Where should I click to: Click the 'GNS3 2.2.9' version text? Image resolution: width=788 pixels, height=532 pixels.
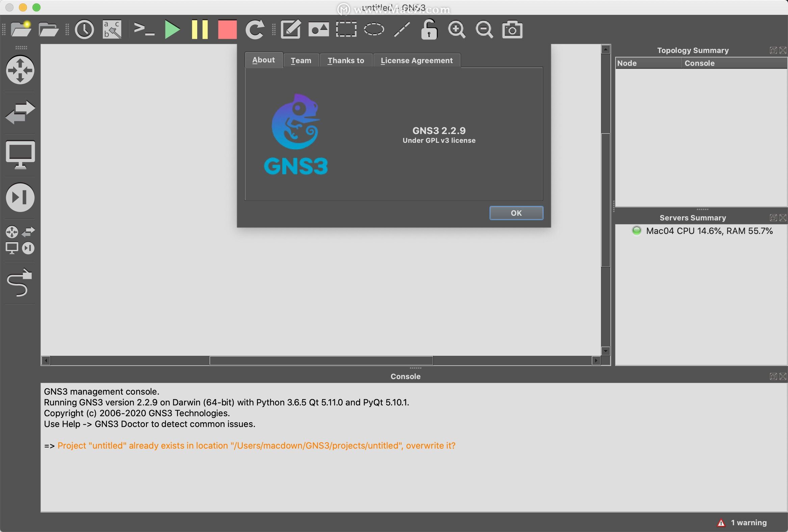tap(439, 131)
